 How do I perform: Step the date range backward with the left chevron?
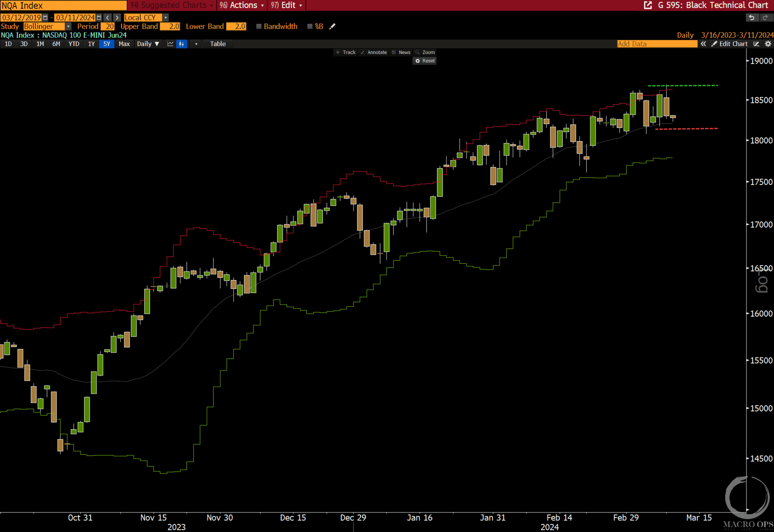coord(108,17)
